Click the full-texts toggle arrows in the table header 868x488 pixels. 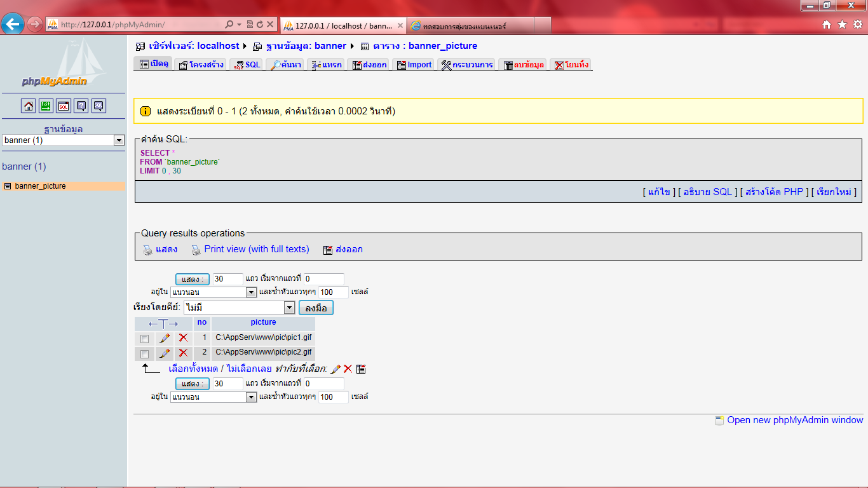pyautogui.click(x=163, y=324)
